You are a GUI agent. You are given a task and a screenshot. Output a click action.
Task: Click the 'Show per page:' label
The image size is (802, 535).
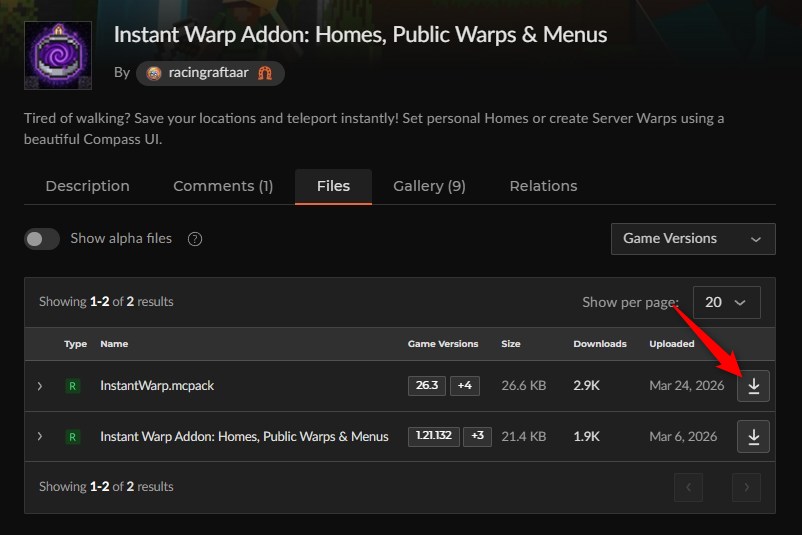click(630, 302)
